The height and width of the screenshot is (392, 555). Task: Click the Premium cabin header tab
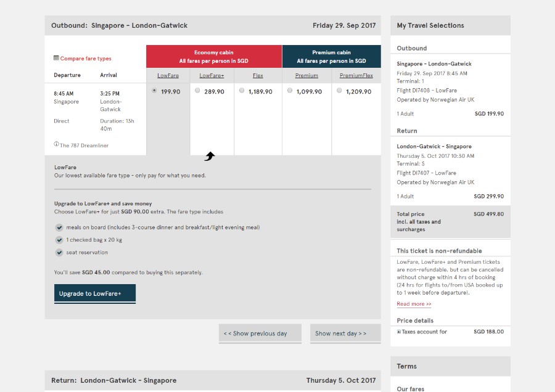coord(332,56)
